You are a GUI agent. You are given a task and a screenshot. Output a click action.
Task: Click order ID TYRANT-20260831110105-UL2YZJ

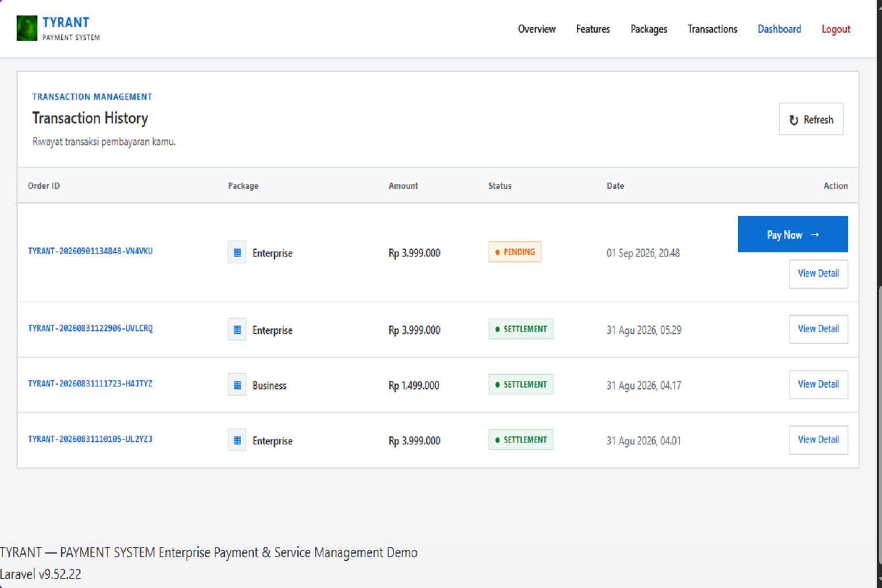pos(90,439)
